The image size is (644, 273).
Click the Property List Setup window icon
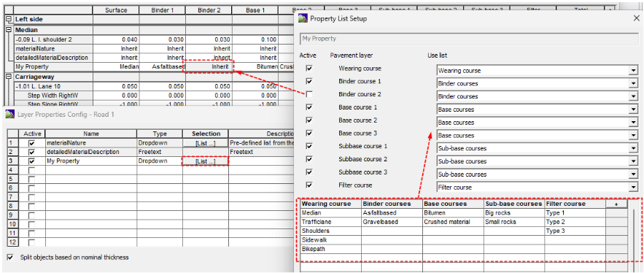tap(303, 18)
